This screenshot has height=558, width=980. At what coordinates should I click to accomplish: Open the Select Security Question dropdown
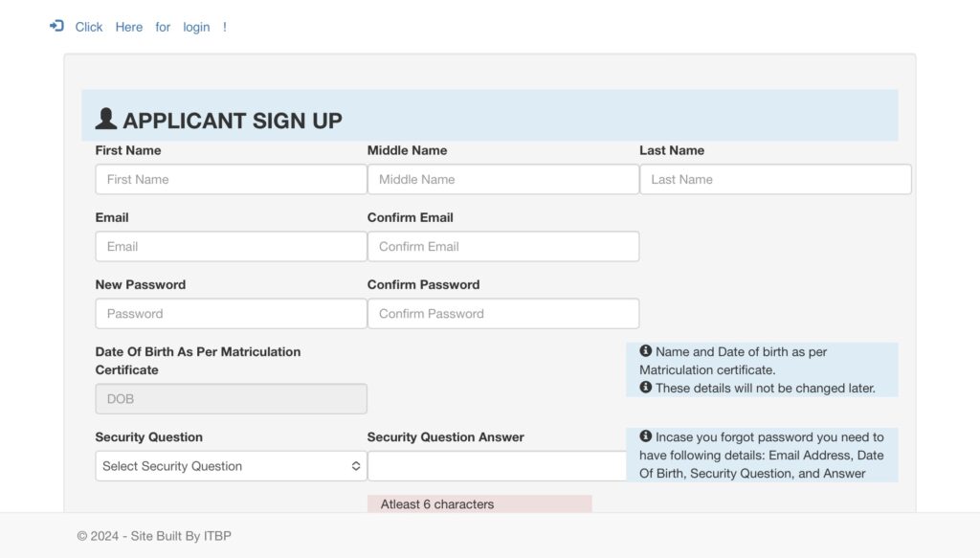click(x=231, y=466)
